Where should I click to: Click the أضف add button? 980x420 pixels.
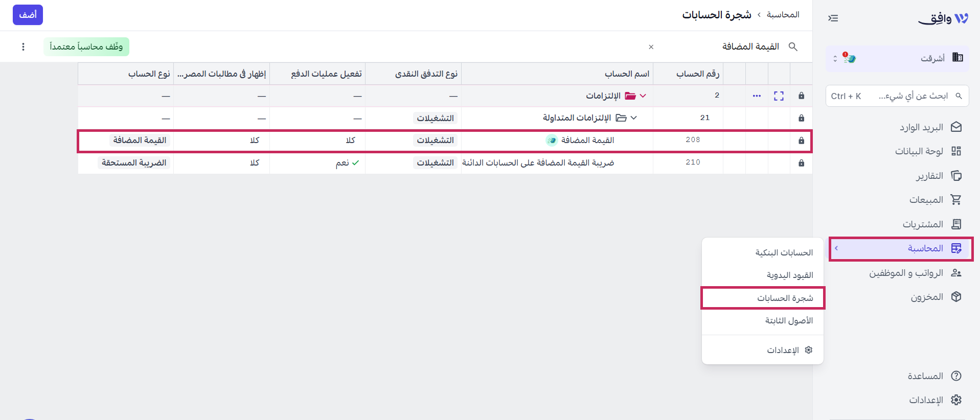pos(28,15)
